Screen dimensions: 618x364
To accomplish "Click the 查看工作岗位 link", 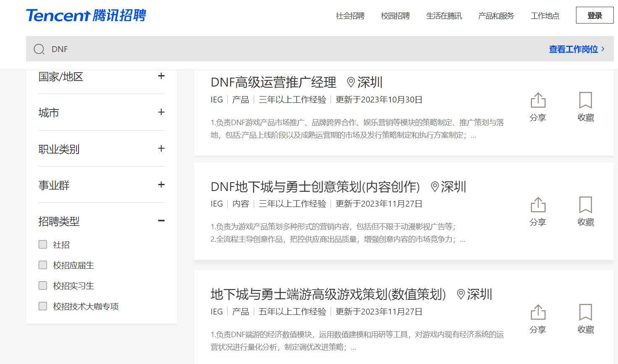I will pos(577,49).
